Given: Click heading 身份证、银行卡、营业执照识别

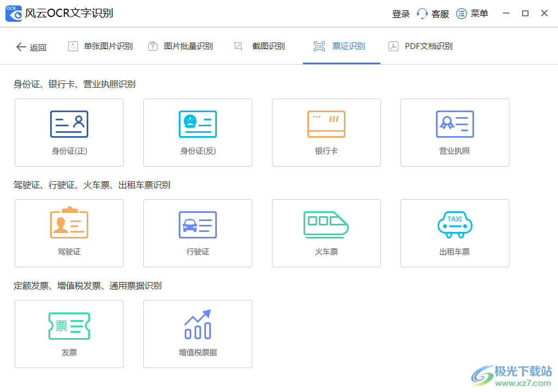Looking at the screenshot, I should point(74,84).
